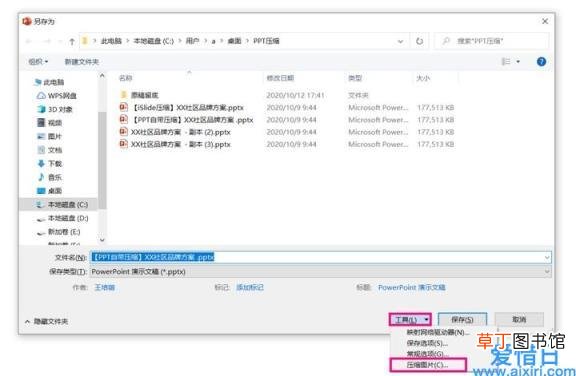
Task: Select 此电脑 in the address path
Action: 111,41
